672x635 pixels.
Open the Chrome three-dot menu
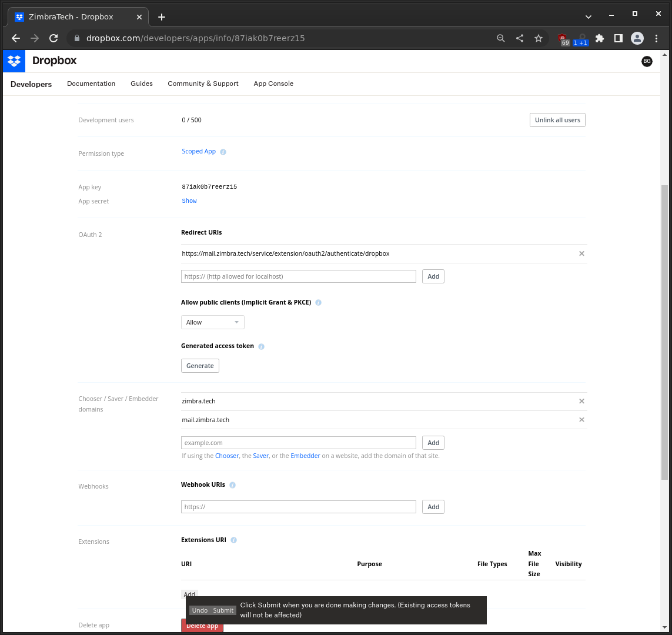(656, 38)
